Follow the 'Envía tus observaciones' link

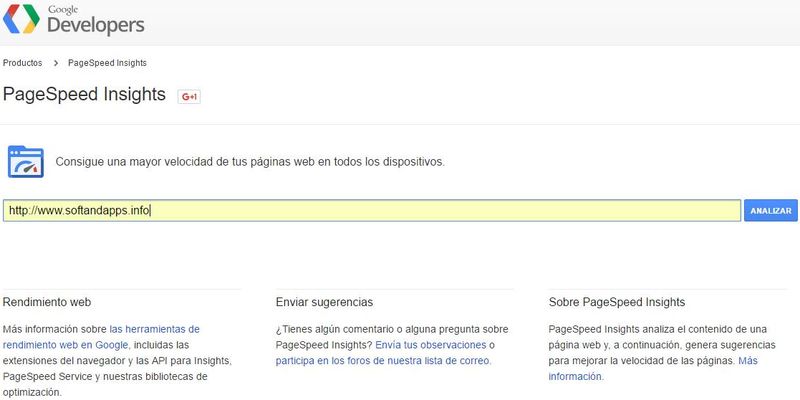pos(431,345)
